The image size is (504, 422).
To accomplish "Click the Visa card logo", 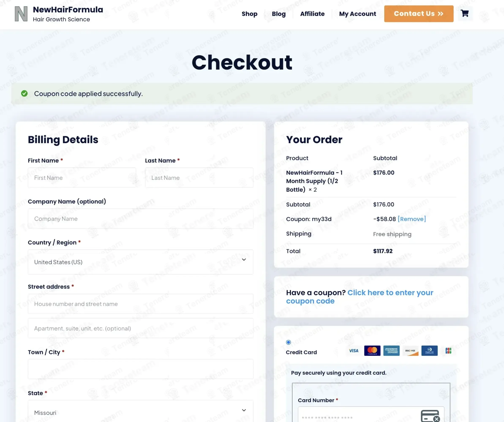I will click(353, 351).
